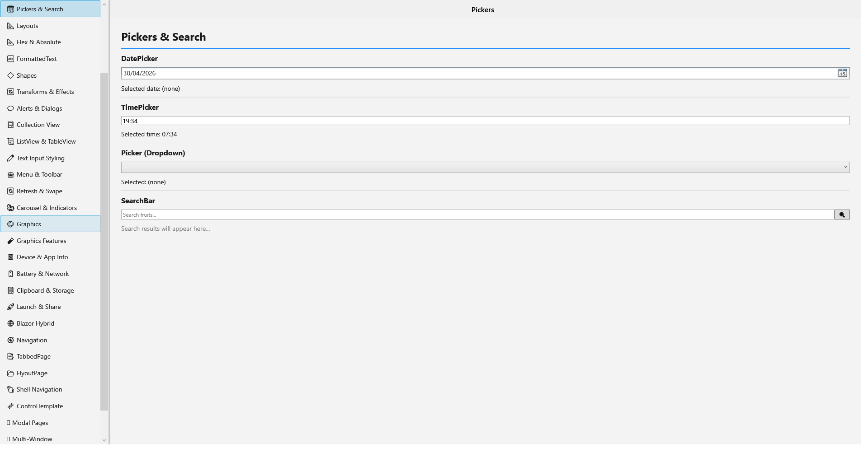Viewport: 868px width, 462px height.
Task: Click the Launch & Share rocket icon
Action: click(10, 307)
